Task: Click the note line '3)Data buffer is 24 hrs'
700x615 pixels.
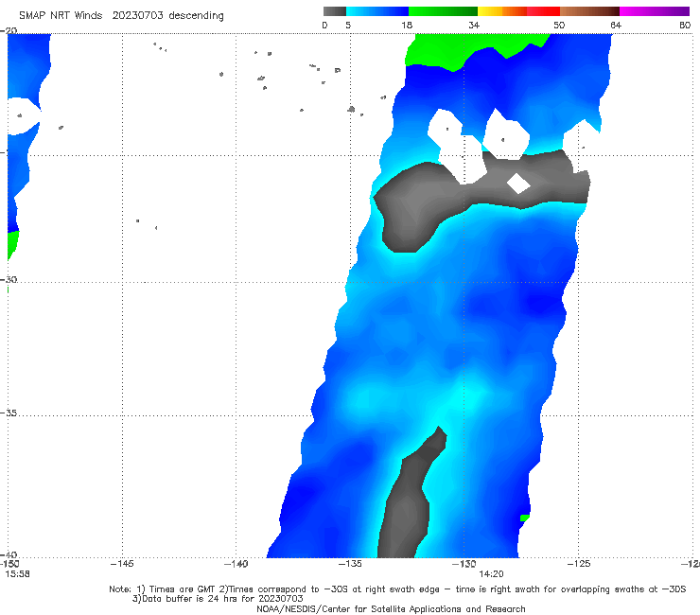Action: click(x=218, y=599)
